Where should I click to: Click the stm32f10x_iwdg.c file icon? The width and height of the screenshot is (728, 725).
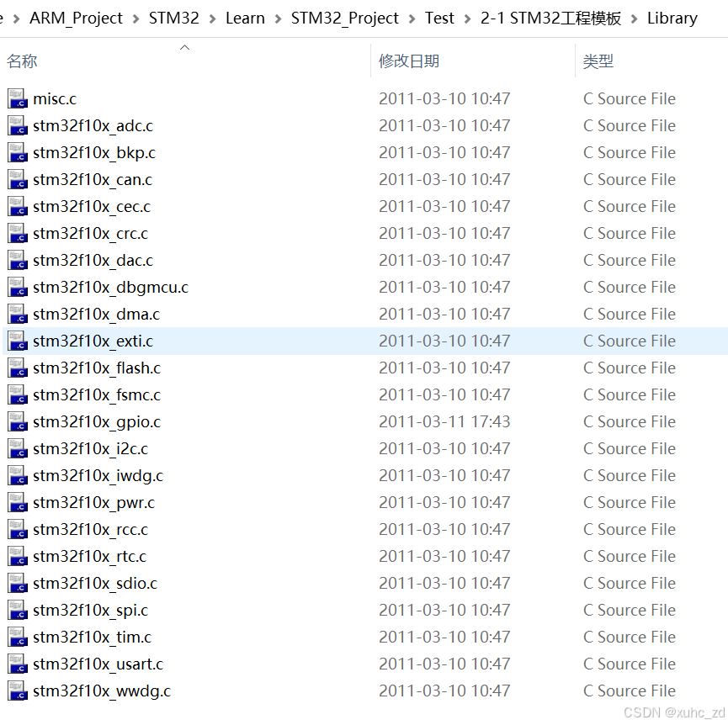18,475
